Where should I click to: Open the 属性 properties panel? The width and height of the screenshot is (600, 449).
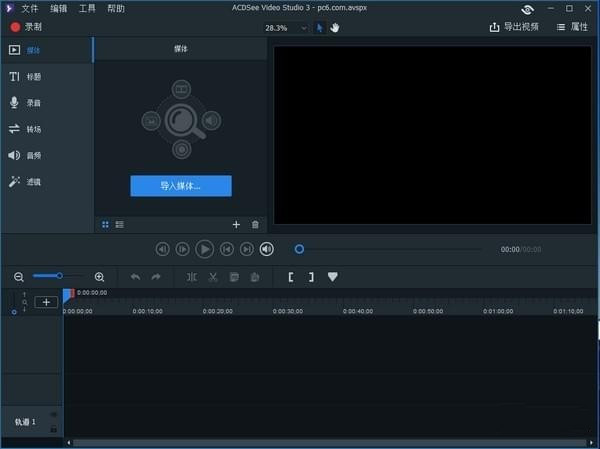[x=571, y=27]
